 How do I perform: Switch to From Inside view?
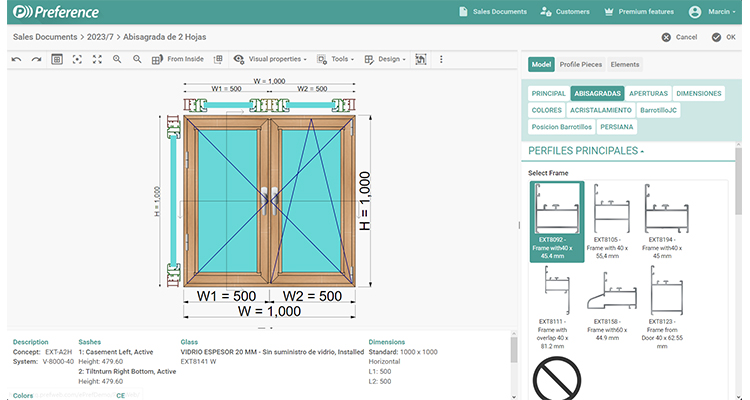click(x=178, y=59)
